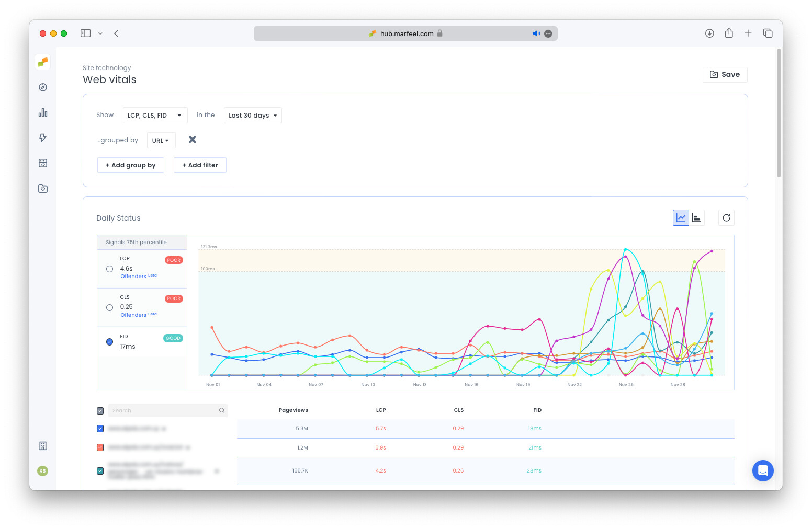Image resolution: width=812 pixels, height=529 pixels.
Task: Open the chat support bubble
Action: pos(762,470)
